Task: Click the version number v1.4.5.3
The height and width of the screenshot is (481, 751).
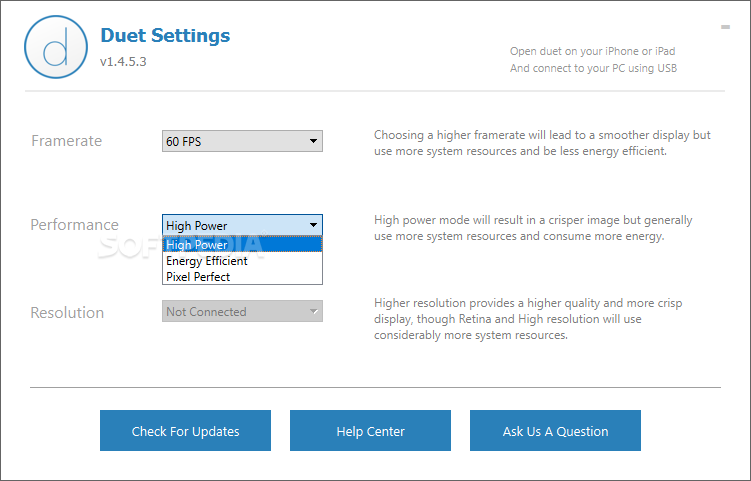Action: pyautogui.click(x=123, y=62)
